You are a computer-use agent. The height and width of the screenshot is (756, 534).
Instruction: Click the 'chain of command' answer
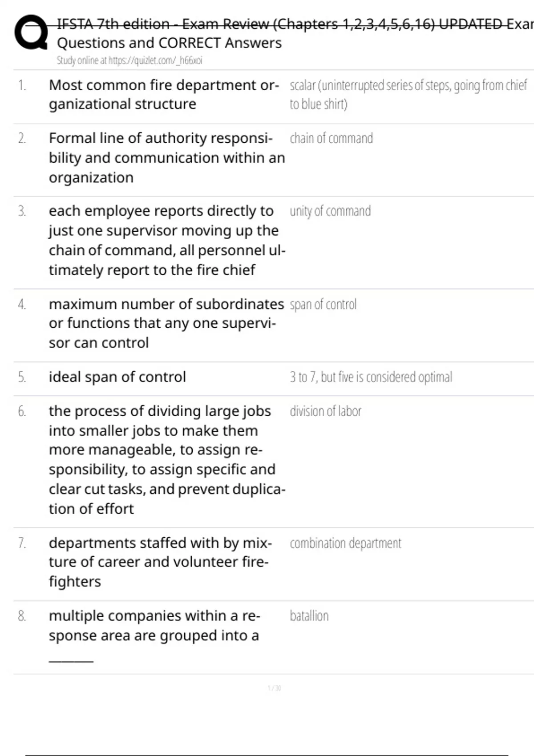point(331,138)
